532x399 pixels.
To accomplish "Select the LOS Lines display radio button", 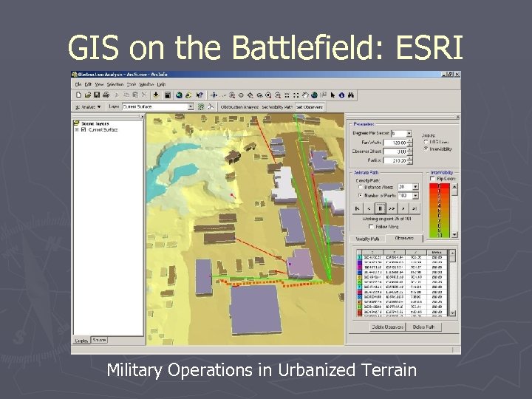I will pyautogui.click(x=426, y=142).
